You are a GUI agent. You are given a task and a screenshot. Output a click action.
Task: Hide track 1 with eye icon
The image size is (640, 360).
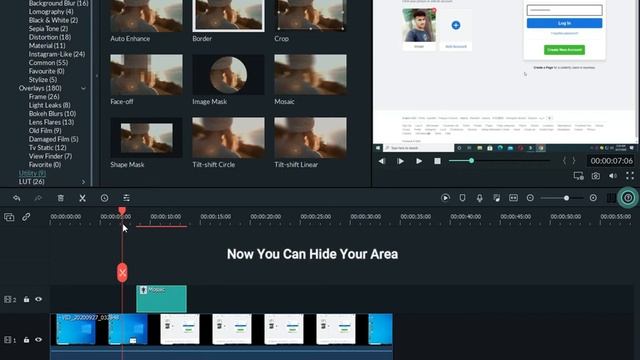[38, 340]
